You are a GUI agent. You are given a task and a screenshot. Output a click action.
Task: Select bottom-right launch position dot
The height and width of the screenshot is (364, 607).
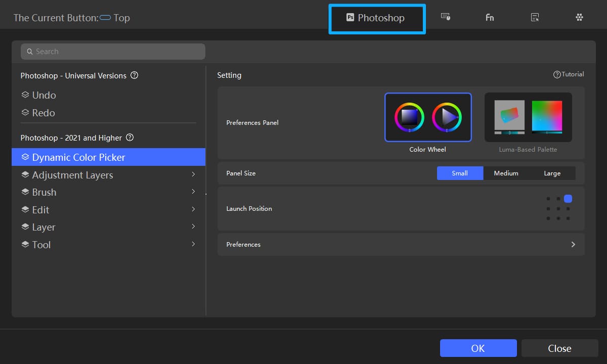click(x=568, y=218)
